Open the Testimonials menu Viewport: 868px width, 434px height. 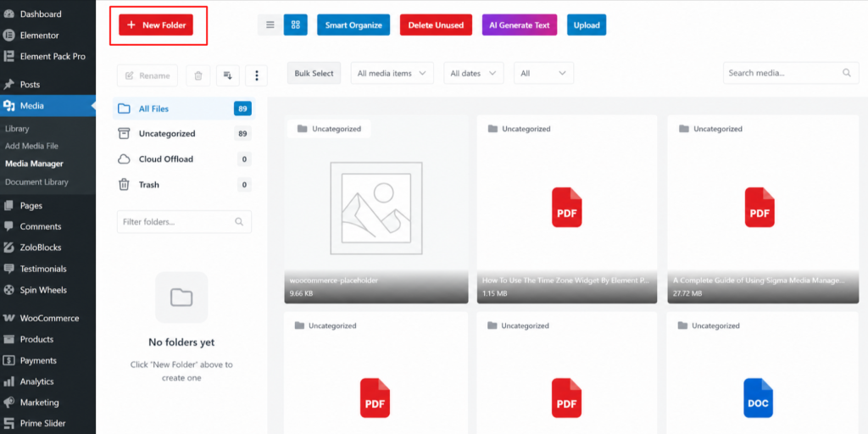47,269
